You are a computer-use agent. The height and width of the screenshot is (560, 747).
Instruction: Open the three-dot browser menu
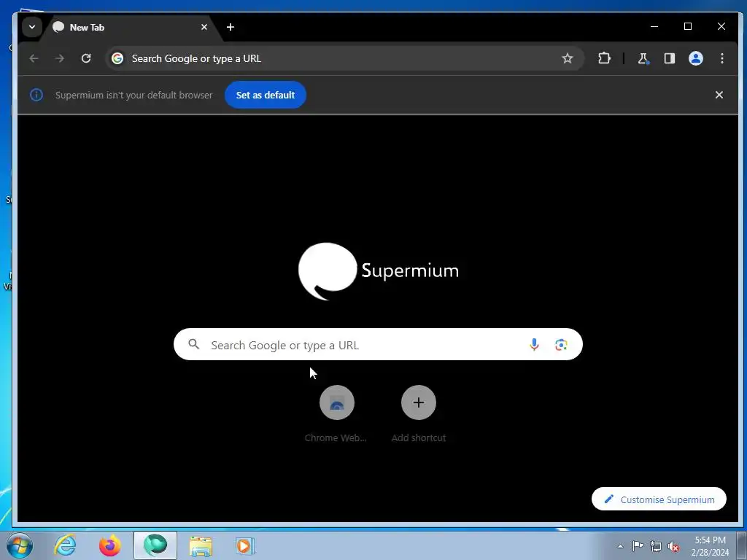[722, 58]
